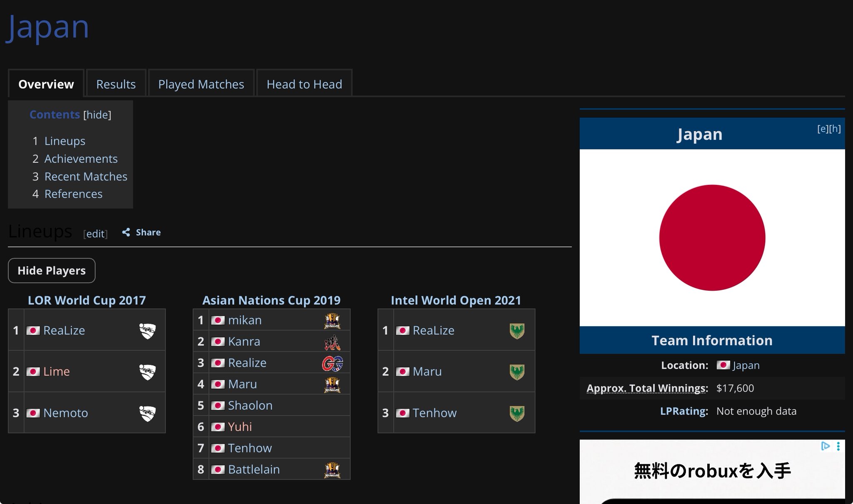853x504 pixels.
Task: Switch to the Results tab
Action: (116, 84)
